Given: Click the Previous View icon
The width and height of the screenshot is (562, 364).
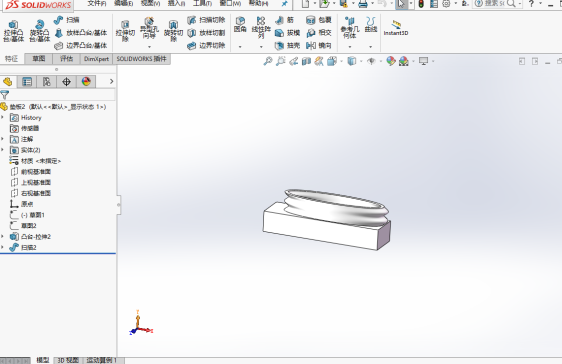Looking at the screenshot, I should coord(294,61).
